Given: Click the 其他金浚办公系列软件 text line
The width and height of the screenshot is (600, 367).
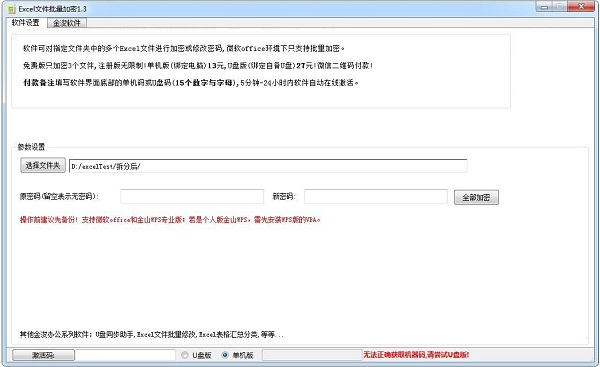Looking at the screenshot, I should click(152, 334).
